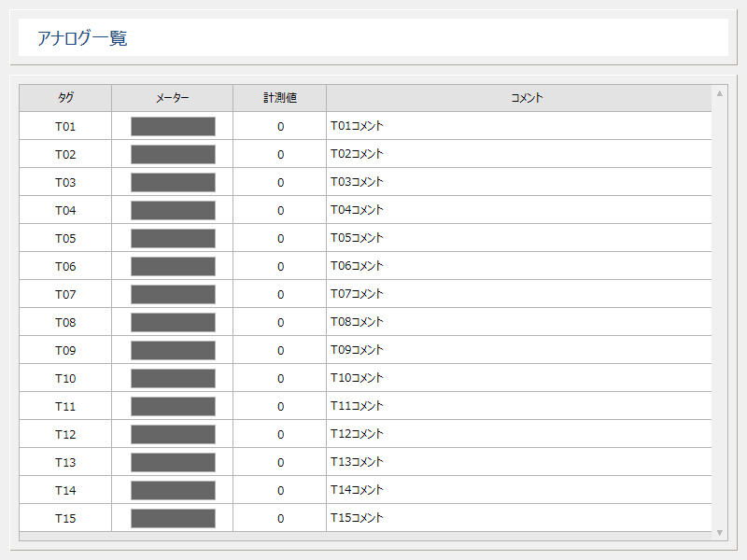Click the scroll down arrow of the table
This screenshot has height=560, width=747.
tap(719, 532)
